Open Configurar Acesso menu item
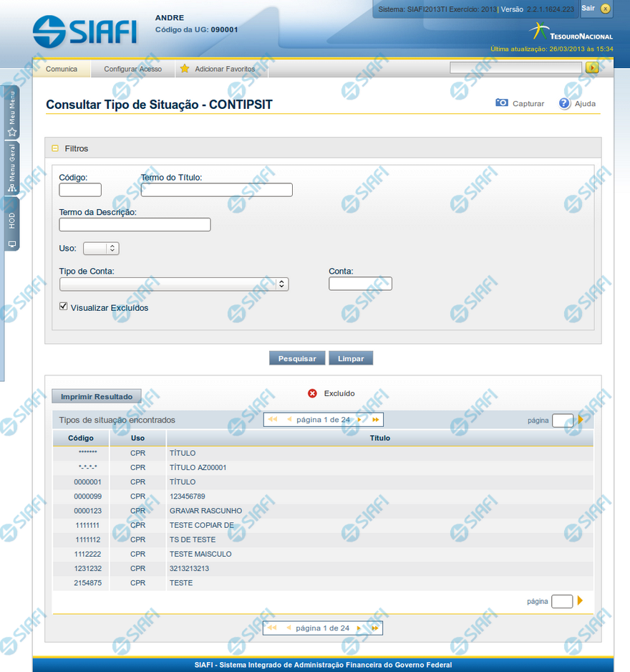Image resolution: width=630 pixels, height=672 pixels. pos(132,69)
